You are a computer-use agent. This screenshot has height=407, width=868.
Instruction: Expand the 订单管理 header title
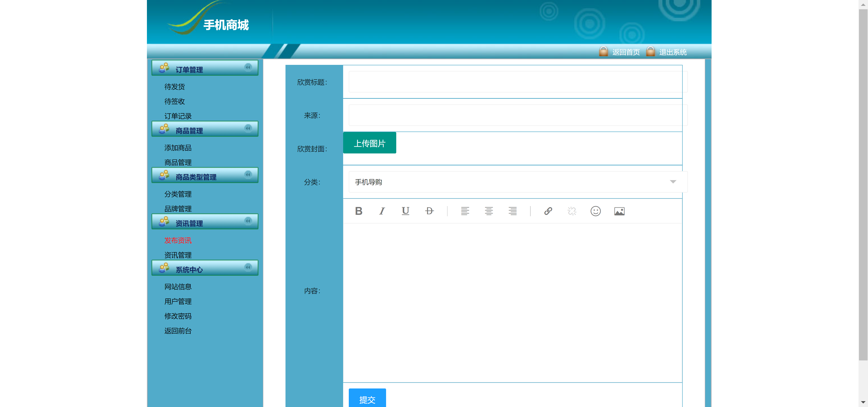point(189,70)
